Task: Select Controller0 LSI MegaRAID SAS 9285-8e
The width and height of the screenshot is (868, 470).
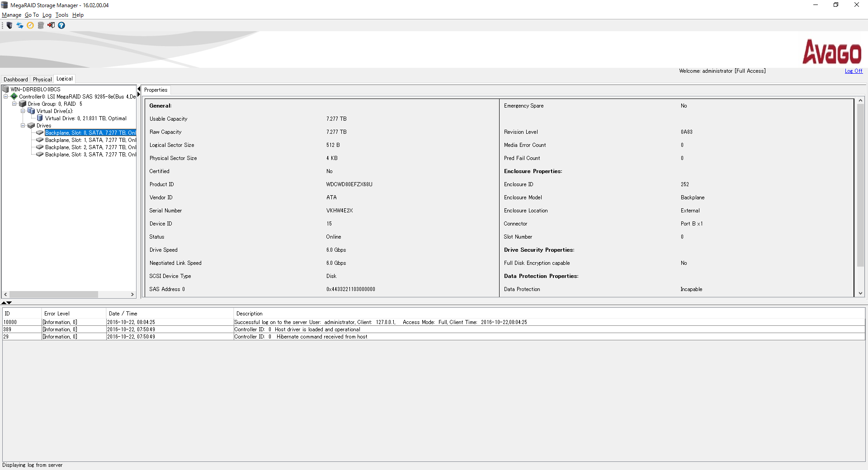Action: point(77,97)
